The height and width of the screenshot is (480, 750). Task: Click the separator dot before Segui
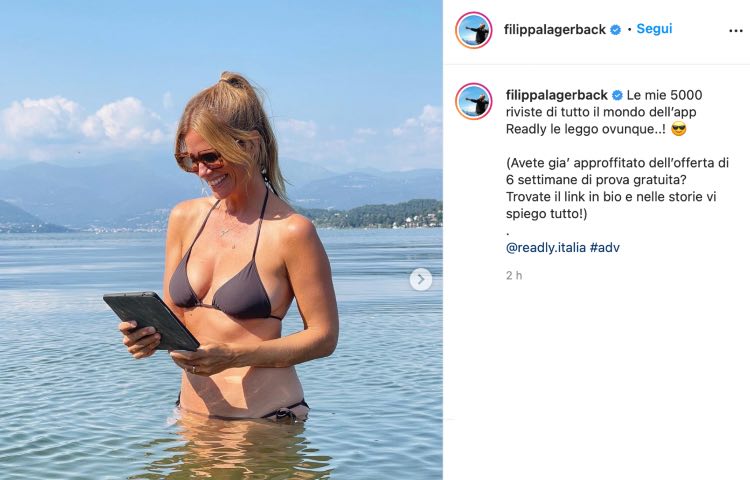[629, 30]
